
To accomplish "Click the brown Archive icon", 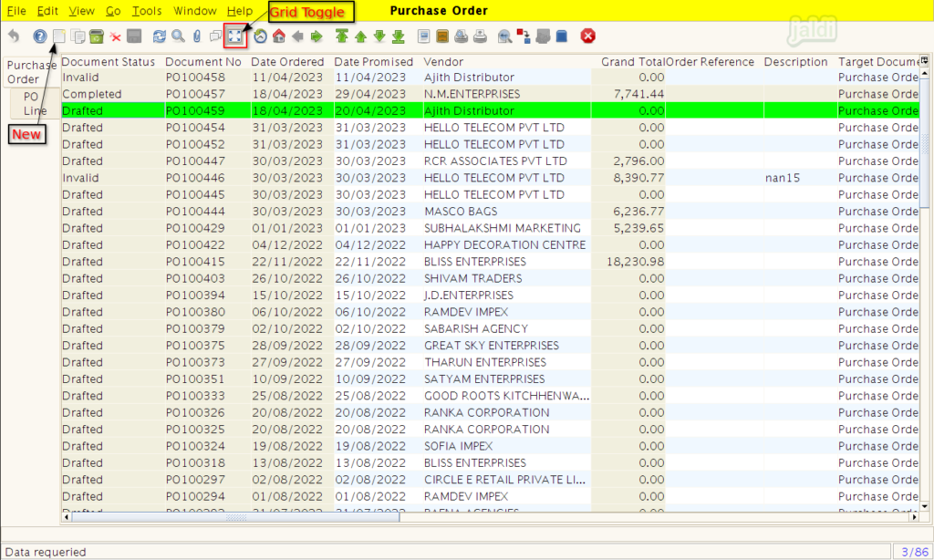I will [442, 36].
